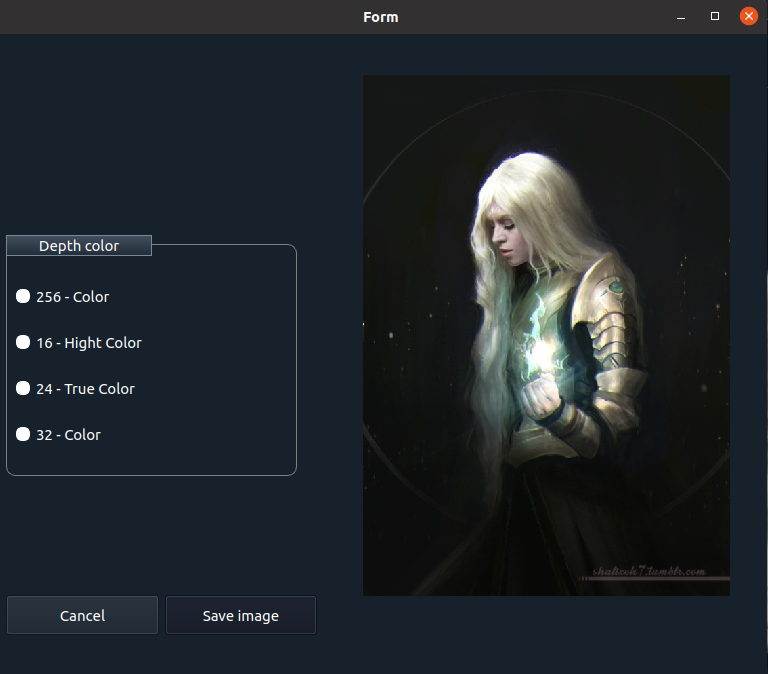Minimize the Form window
Image resolution: width=768 pixels, height=674 pixels.
pyautogui.click(x=681, y=17)
